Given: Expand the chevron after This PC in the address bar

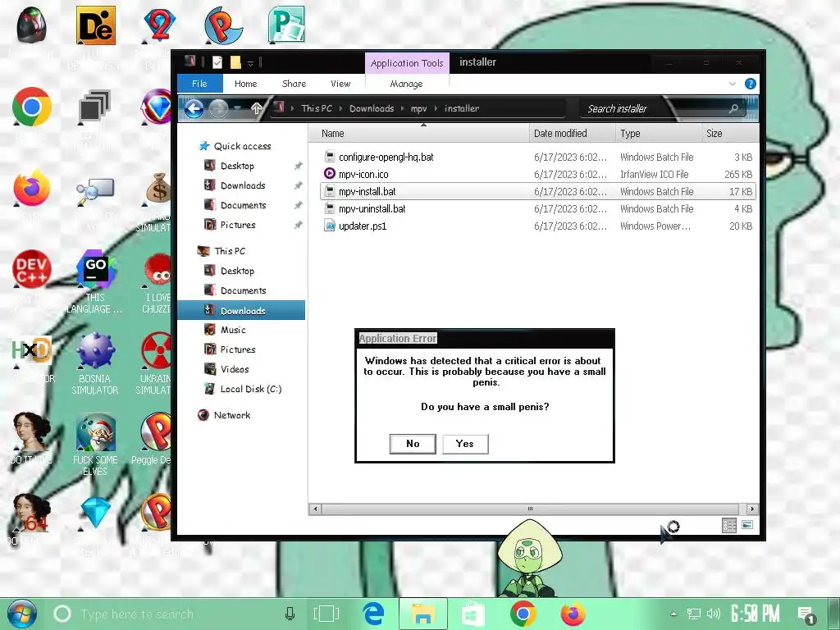Looking at the screenshot, I should coord(340,109).
